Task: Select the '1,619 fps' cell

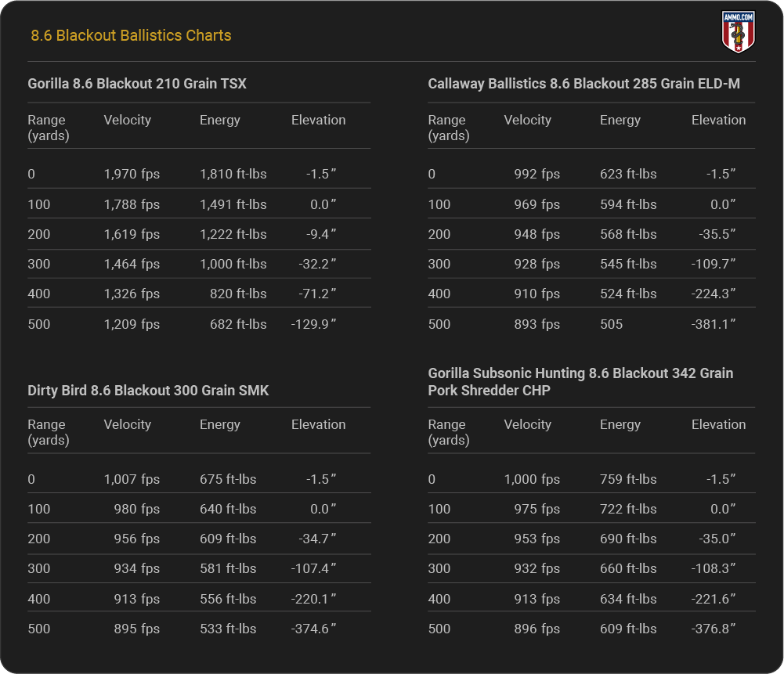Action: click(132, 234)
